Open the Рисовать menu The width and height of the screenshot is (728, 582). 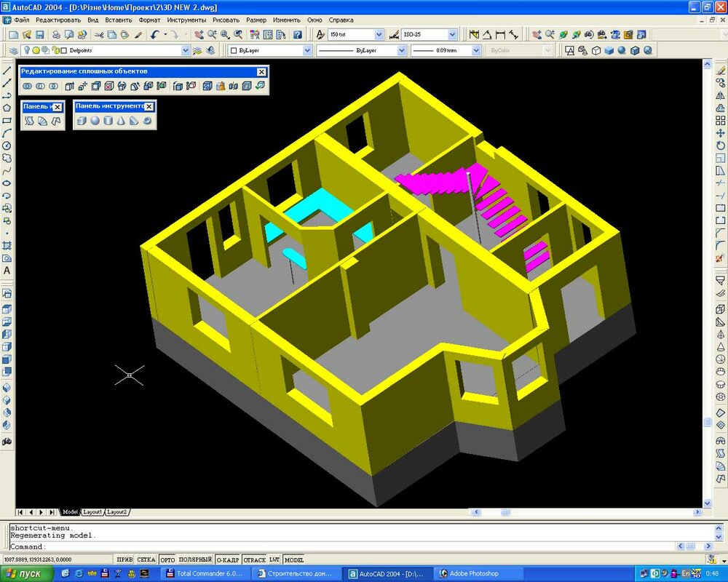(226, 20)
